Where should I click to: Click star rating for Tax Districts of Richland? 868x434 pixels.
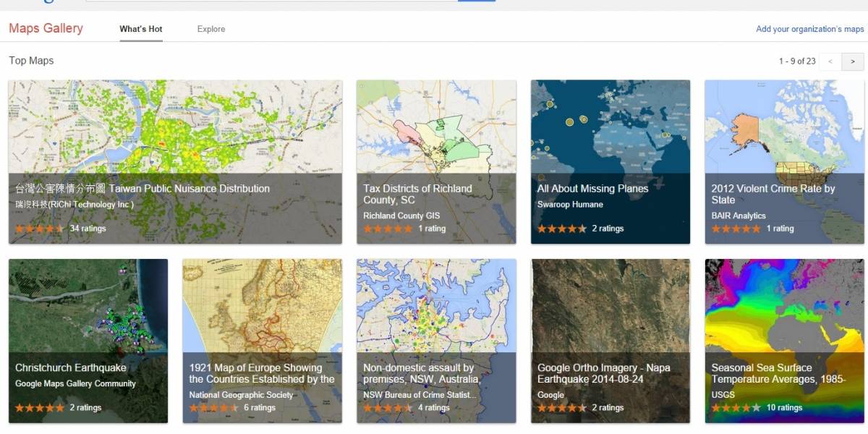tap(388, 229)
